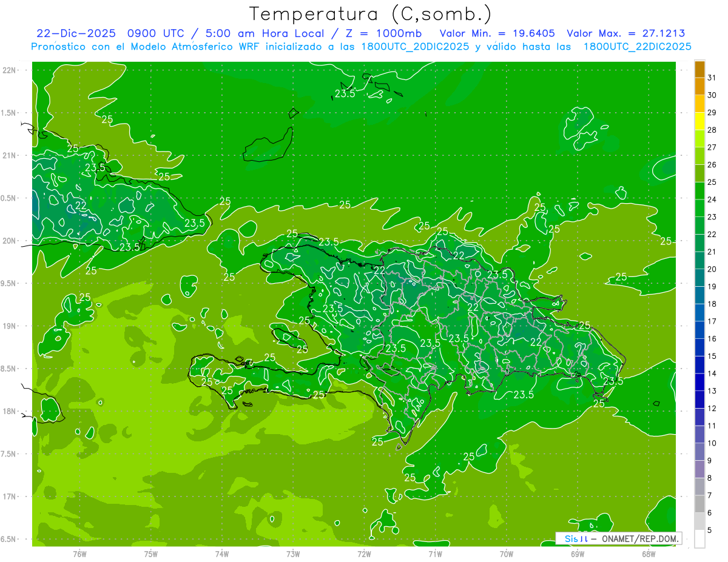Click the "Valor Max. = 27.1213" readout

626,34
